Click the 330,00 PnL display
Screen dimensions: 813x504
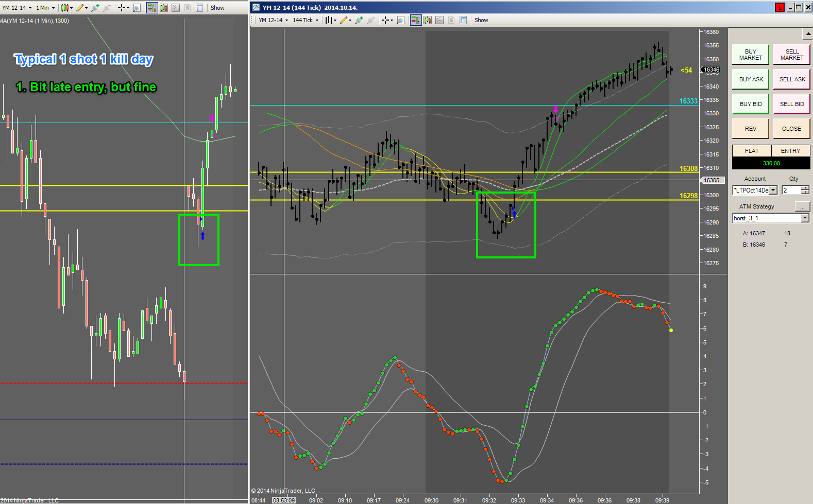[x=771, y=163]
